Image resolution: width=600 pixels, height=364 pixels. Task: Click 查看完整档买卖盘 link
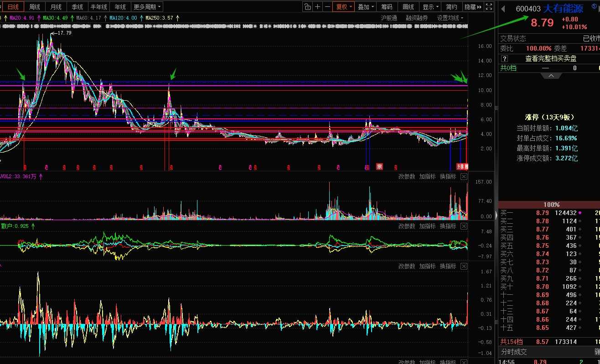[550, 59]
